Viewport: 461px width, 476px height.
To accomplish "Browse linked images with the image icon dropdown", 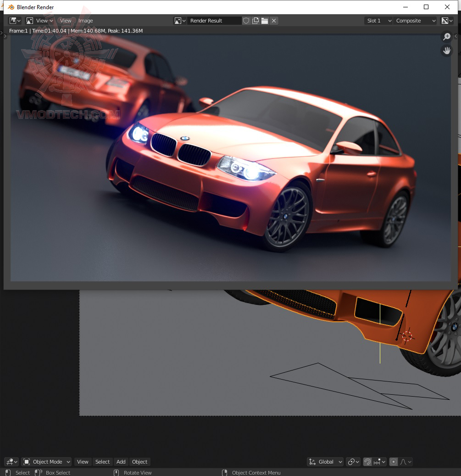I will pos(180,21).
